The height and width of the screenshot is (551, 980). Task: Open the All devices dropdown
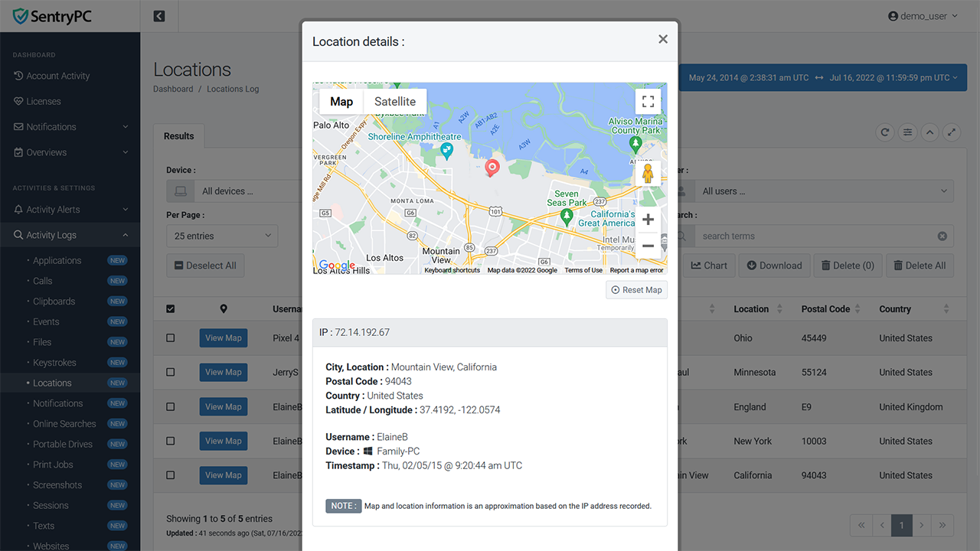click(x=249, y=191)
